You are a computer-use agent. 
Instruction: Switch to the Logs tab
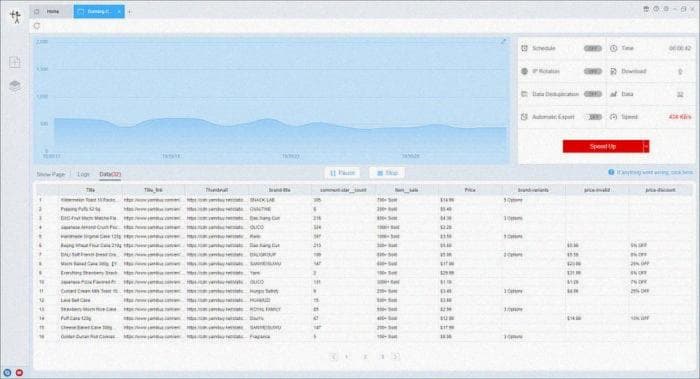[x=83, y=174]
